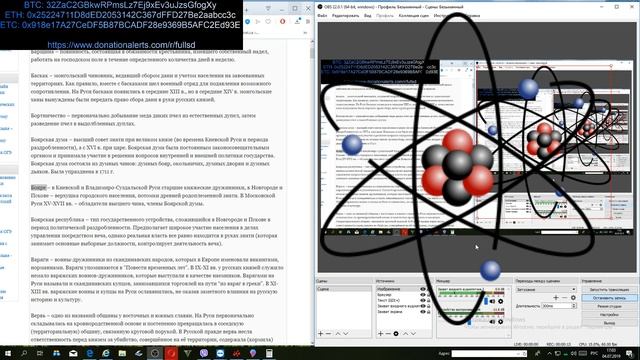
Task: Add a new source with plus icon
Action: pyautogui.click(x=380, y=333)
